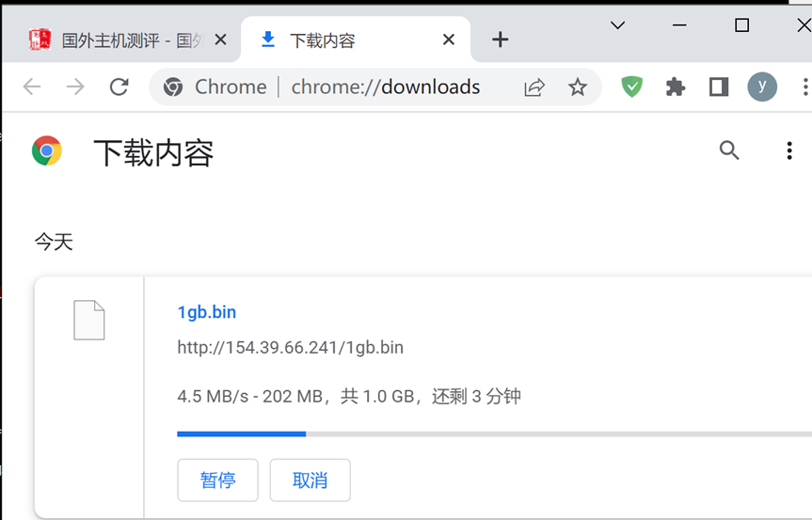The image size is (812, 520).
Task: Open a new tab with plus button
Action: click(x=501, y=39)
